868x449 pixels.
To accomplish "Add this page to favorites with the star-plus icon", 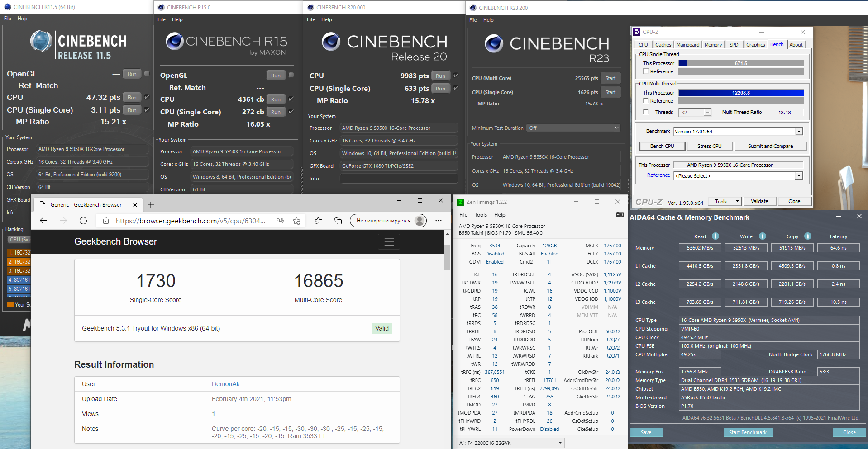I will point(297,221).
